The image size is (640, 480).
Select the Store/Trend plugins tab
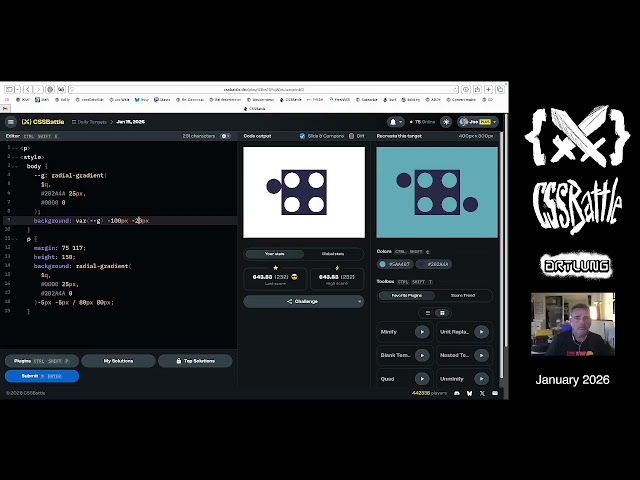tap(463, 295)
